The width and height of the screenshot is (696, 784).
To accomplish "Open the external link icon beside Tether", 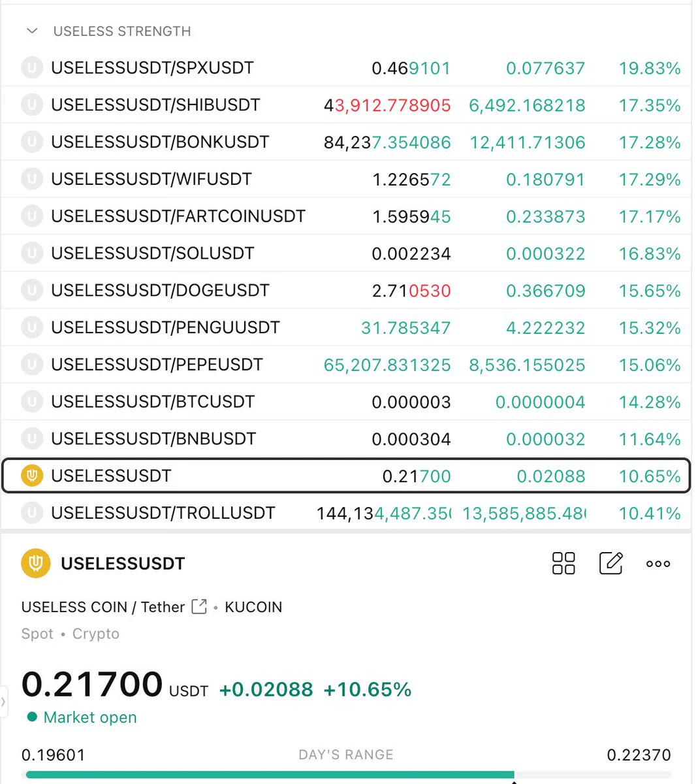I will pyautogui.click(x=199, y=607).
